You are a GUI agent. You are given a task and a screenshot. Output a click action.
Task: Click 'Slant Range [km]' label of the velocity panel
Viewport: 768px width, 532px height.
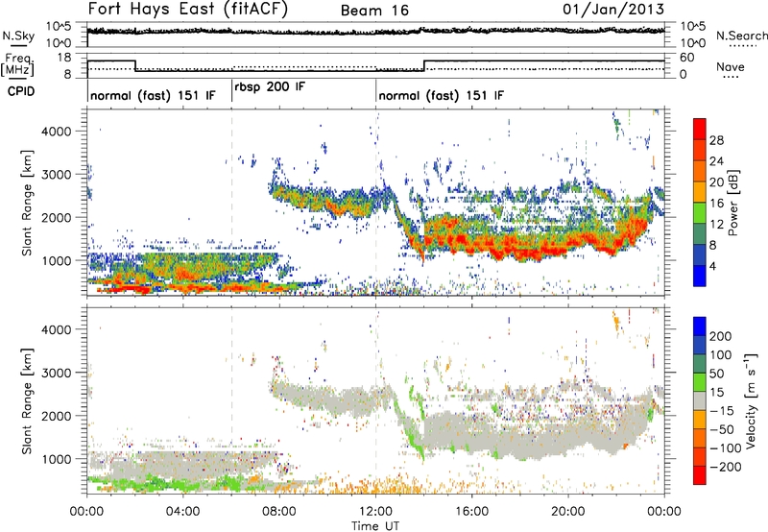point(27,400)
